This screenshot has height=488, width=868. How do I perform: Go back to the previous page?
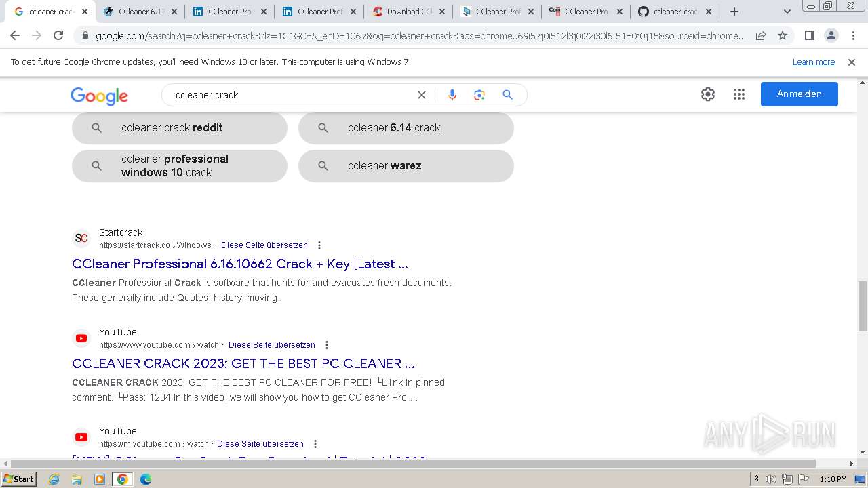pyautogui.click(x=15, y=36)
